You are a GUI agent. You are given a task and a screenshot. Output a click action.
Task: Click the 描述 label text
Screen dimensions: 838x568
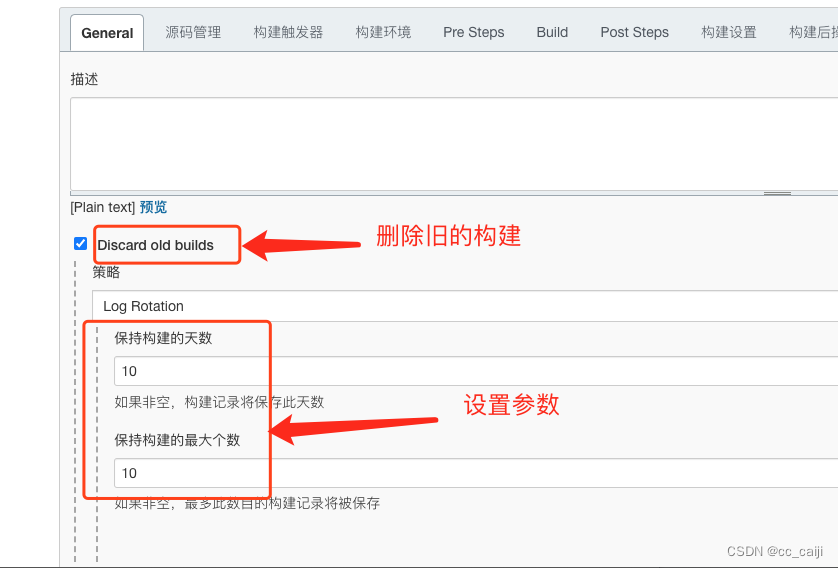pyautogui.click(x=84, y=80)
